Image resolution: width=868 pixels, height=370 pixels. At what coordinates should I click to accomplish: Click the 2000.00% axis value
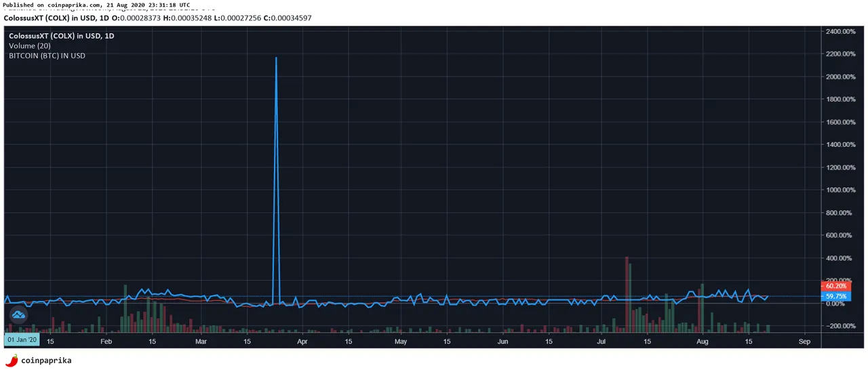point(841,77)
